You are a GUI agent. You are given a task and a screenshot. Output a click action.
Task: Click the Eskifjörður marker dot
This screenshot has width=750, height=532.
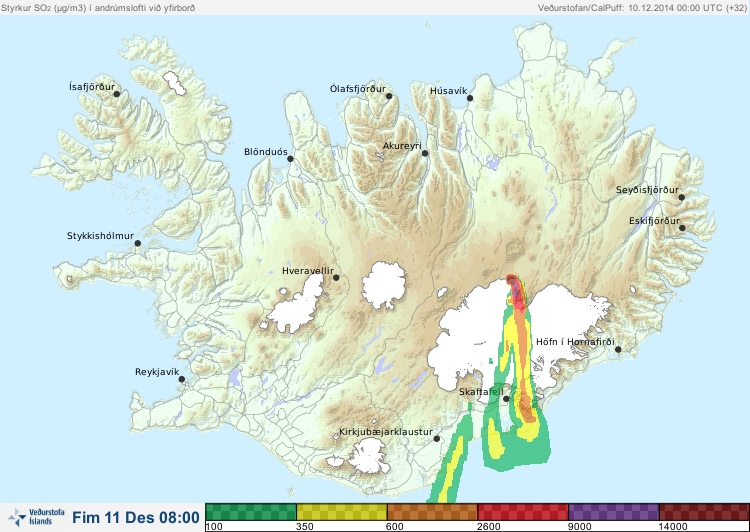click(682, 228)
